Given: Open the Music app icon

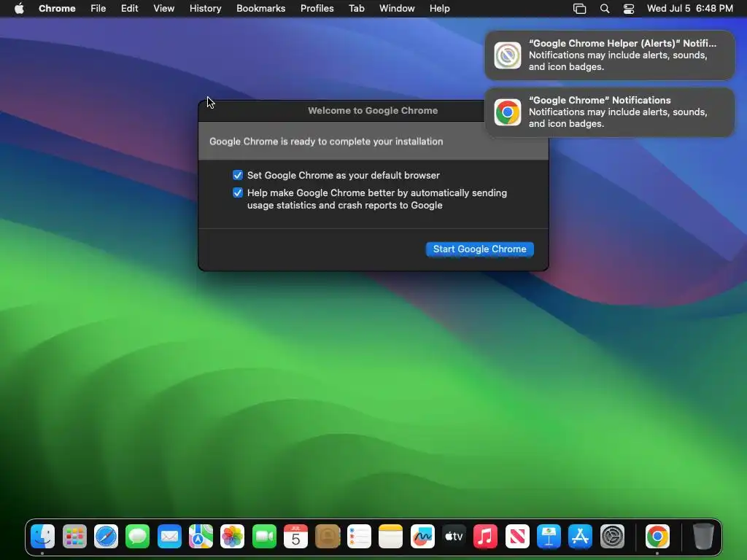Looking at the screenshot, I should pyautogui.click(x=485, y=537).
